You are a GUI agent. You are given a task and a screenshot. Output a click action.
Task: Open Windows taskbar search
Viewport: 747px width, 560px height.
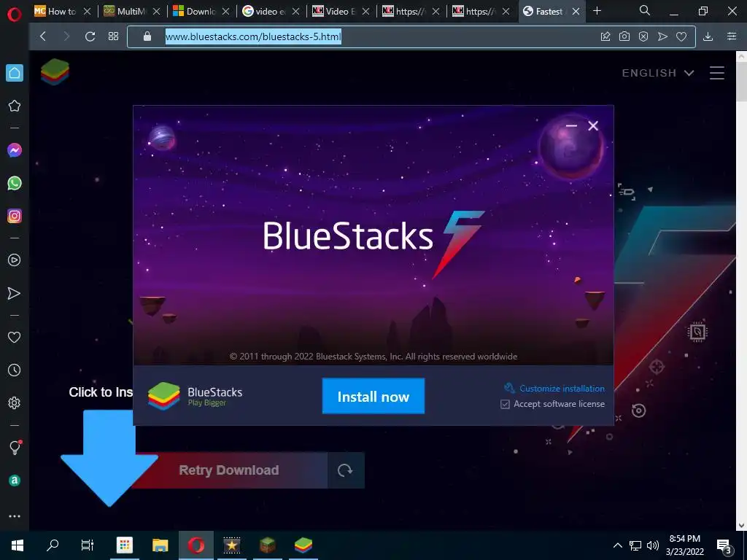53,545
